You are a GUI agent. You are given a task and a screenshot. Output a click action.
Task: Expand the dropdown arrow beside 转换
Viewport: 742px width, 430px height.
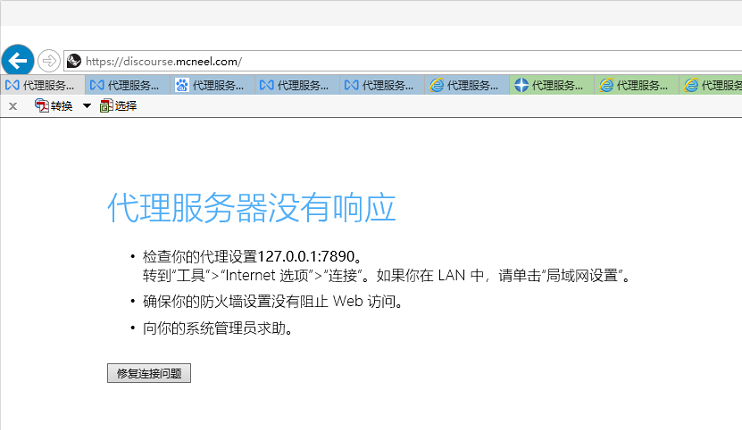click(87, 106)
